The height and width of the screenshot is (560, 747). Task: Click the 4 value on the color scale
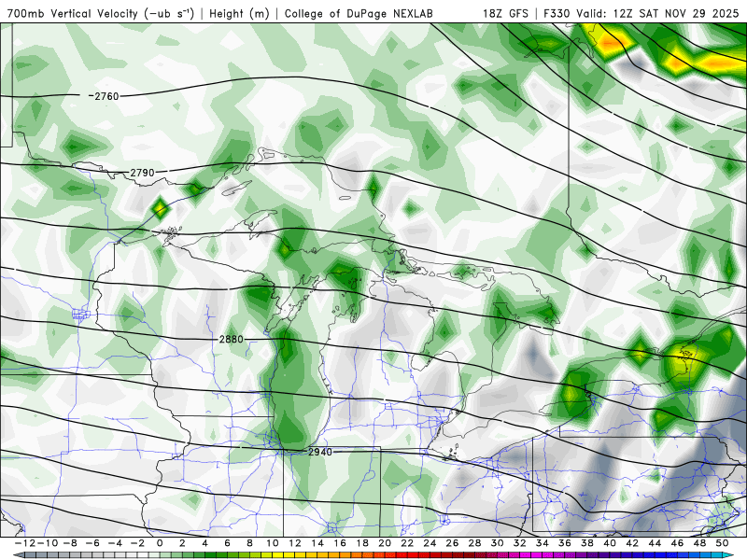point(204,543)
